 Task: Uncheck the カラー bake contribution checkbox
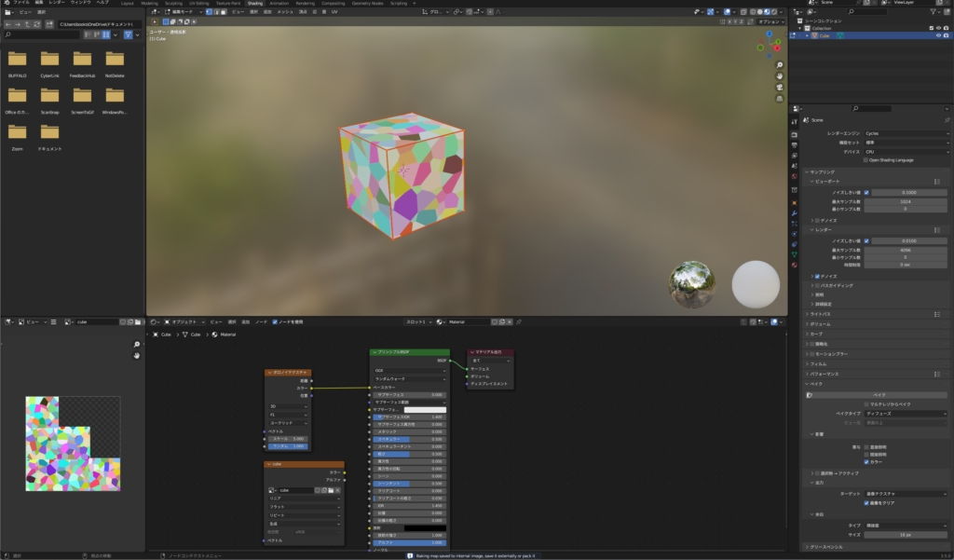pos(866,462)
